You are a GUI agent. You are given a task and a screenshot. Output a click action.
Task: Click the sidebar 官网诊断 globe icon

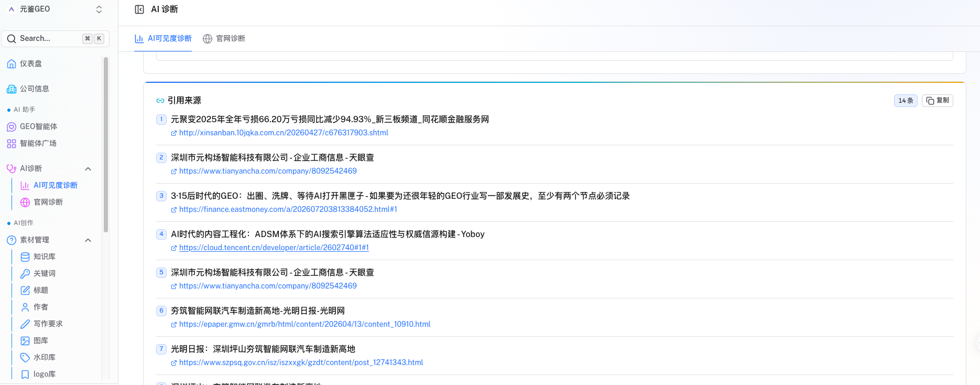25,202
